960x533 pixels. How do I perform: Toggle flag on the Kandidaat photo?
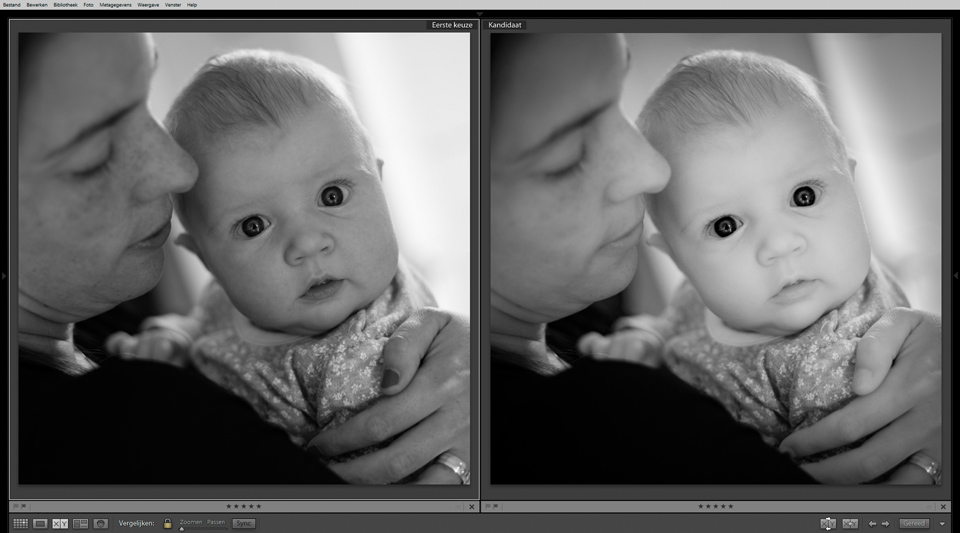click(487, 506)
